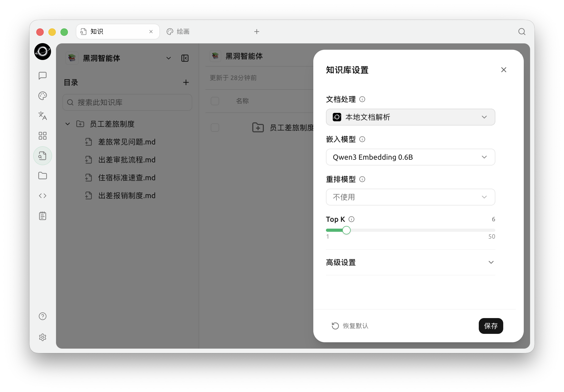Click the books icon in main header

pyautogui.click(x=215, y=56)
